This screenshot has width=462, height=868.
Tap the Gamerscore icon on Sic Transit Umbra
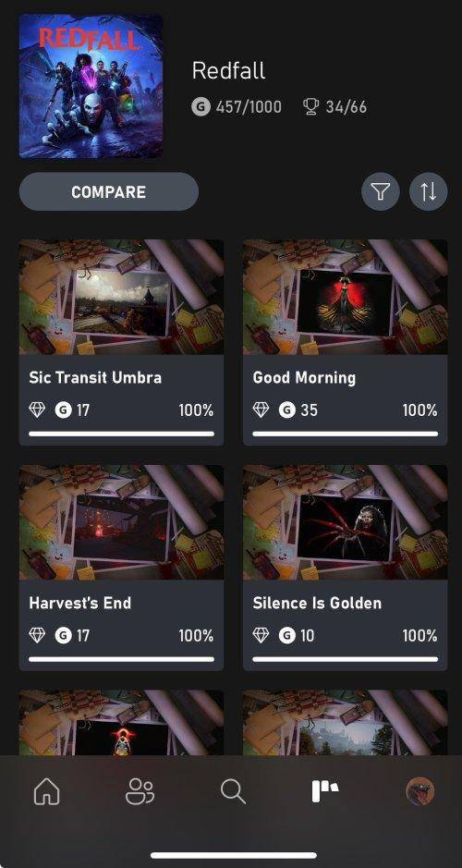63,410
